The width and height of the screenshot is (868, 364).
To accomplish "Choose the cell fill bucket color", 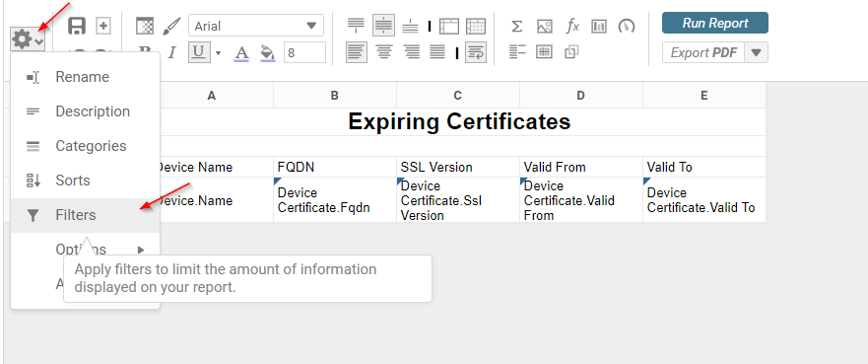I will [x=267, y=53].
